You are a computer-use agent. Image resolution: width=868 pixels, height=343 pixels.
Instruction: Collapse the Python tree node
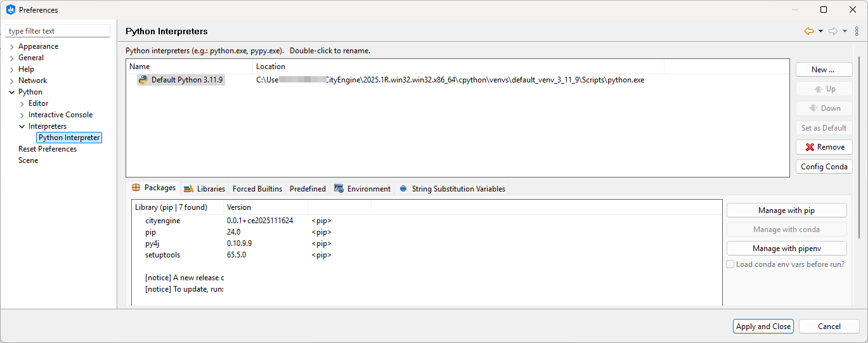pos(12,93)
